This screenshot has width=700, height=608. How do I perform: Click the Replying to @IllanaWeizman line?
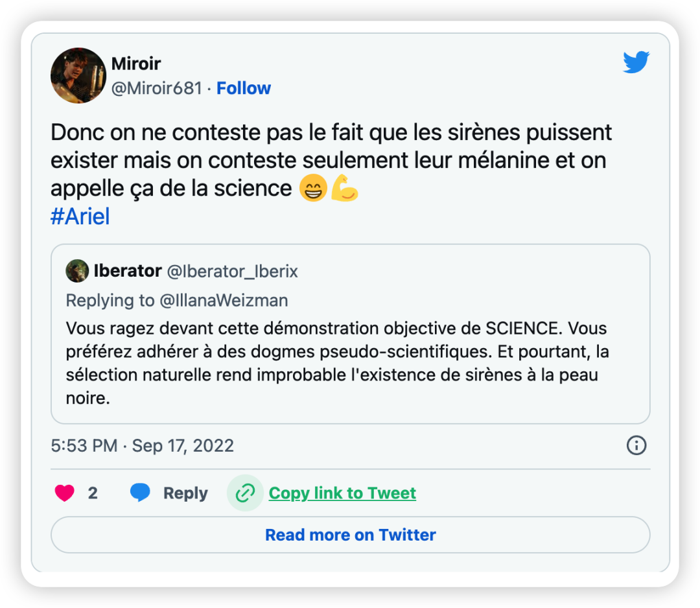coord(177,301)
